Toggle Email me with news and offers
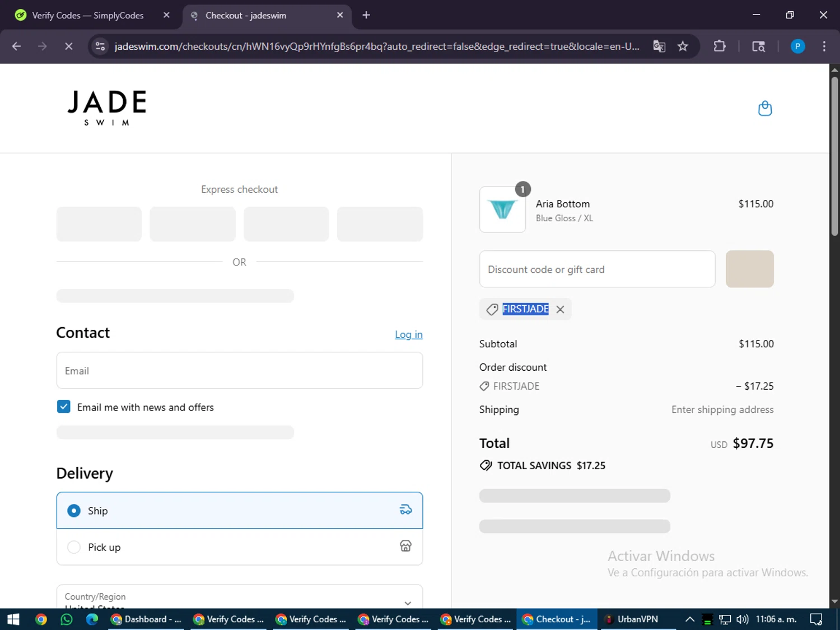This screenshot has width=840, height=630. [x=64, y=407]
